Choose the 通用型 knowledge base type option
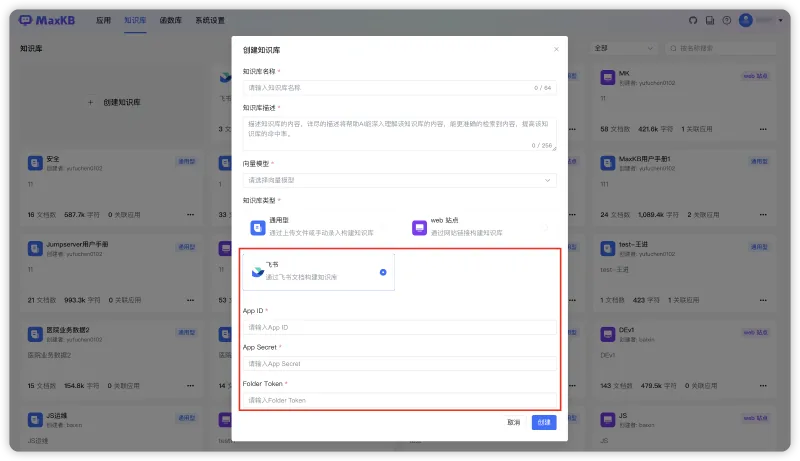800x461 pixels. 319,227
